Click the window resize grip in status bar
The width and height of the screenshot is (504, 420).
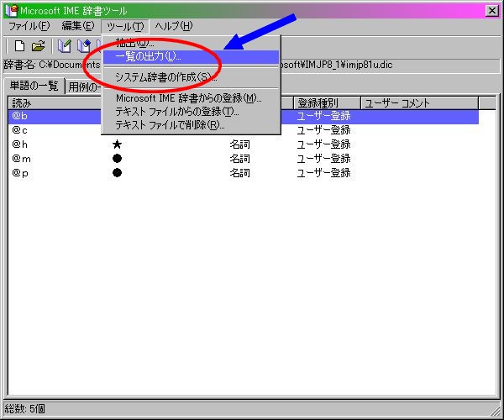click(496, 412)
